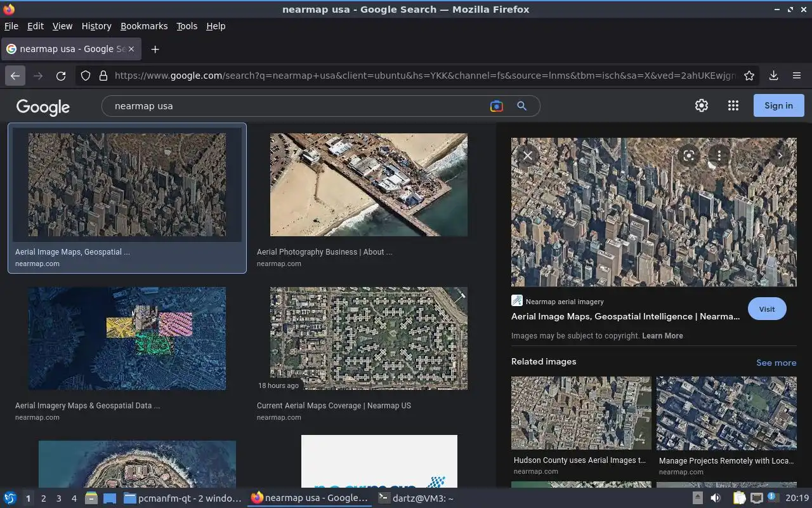Click the Nearmap favicon in preview panel
Image resolution: width=812 pixels, height=508 pixels.
point(517,301)
